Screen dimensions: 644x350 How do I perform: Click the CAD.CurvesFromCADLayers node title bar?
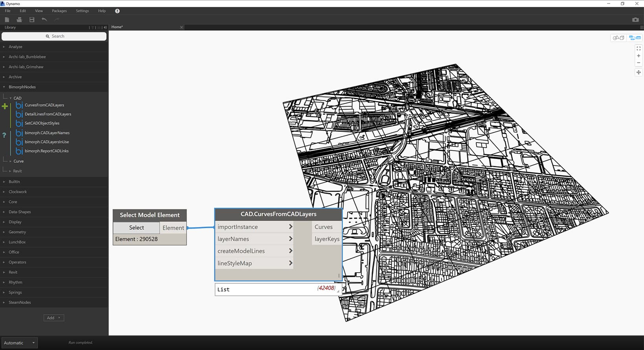(278, 214)
